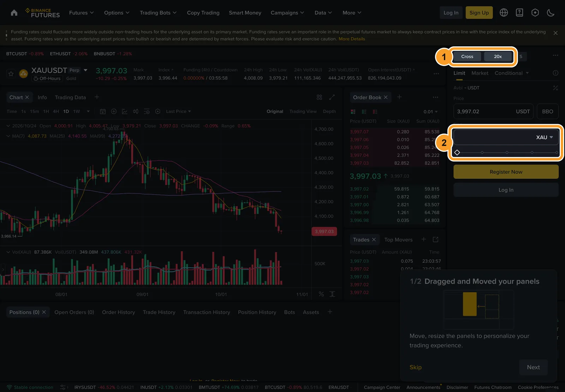Expand the chart to fullscreen
565x392 pixels.
332,97
